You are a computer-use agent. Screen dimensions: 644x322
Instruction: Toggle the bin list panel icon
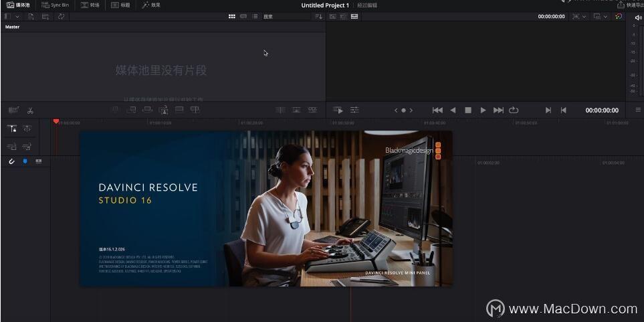[7, 17]
